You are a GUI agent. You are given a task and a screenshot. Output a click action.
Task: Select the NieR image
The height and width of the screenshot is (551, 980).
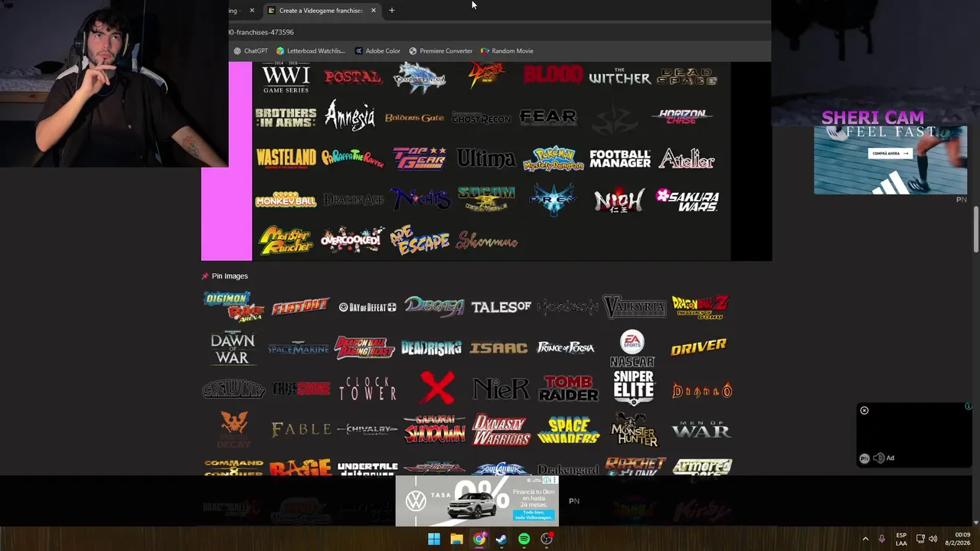[501, 389]
